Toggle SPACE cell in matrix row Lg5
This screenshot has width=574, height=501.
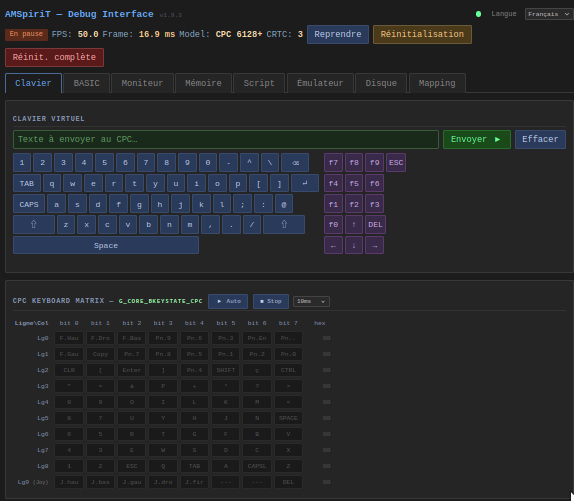tap(288, 418)
